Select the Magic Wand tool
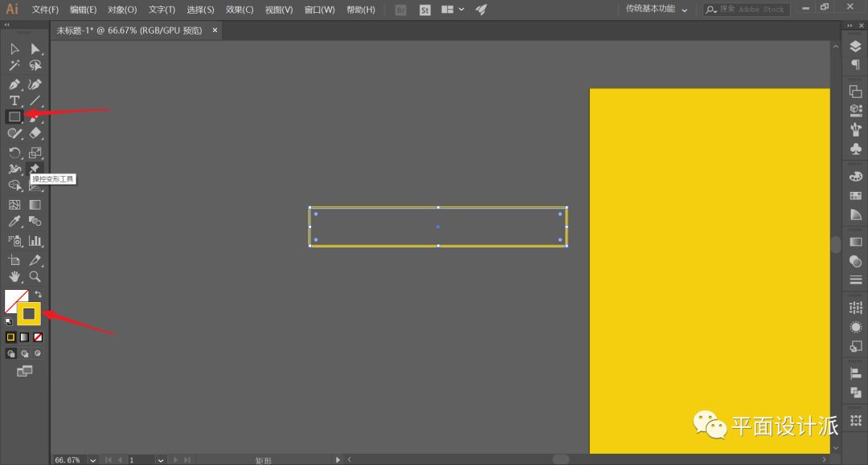868x465 pixels. pyautogui.click(x=14, y=66)
